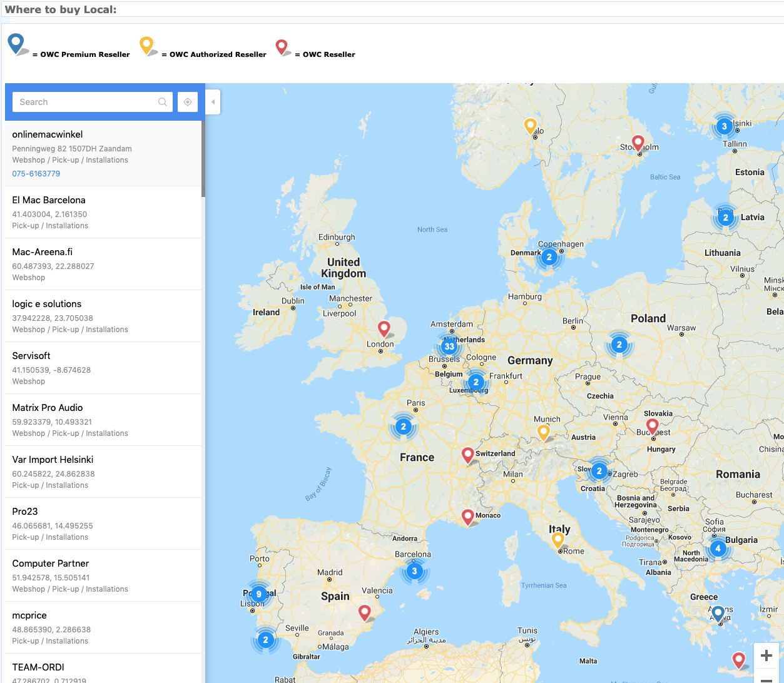This screenshot has width=784, height=683.
Task: Select the Servisoft list entry
Action: [x=103, y=368]
